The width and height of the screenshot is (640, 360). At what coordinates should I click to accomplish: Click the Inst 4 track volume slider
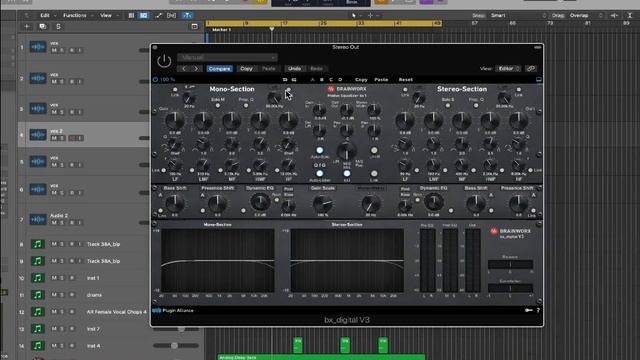176,346
